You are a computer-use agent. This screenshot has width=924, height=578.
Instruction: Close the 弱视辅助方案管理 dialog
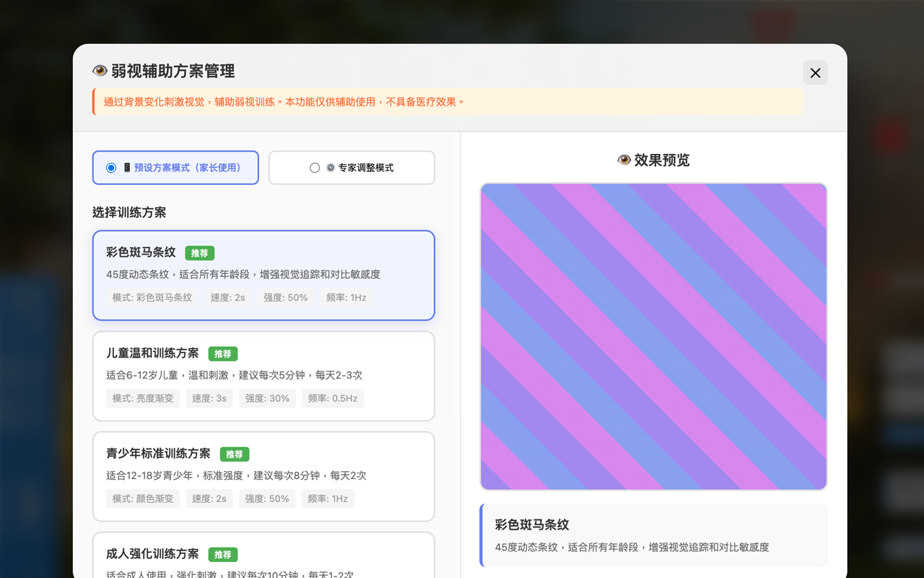[815, 73]
